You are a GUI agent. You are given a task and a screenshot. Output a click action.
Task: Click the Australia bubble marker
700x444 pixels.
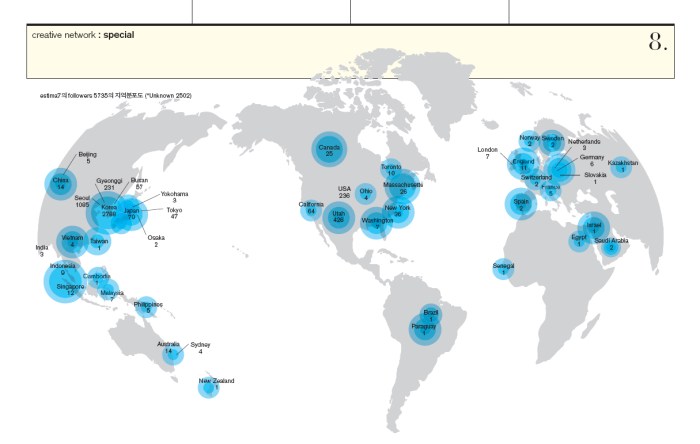point(169,350)
